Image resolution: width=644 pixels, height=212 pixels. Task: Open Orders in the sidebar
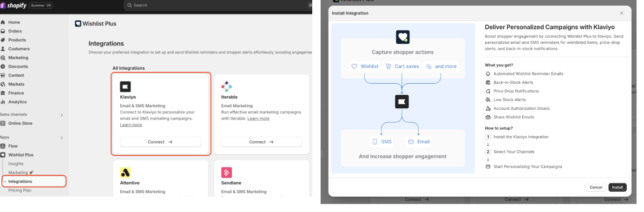15,31
